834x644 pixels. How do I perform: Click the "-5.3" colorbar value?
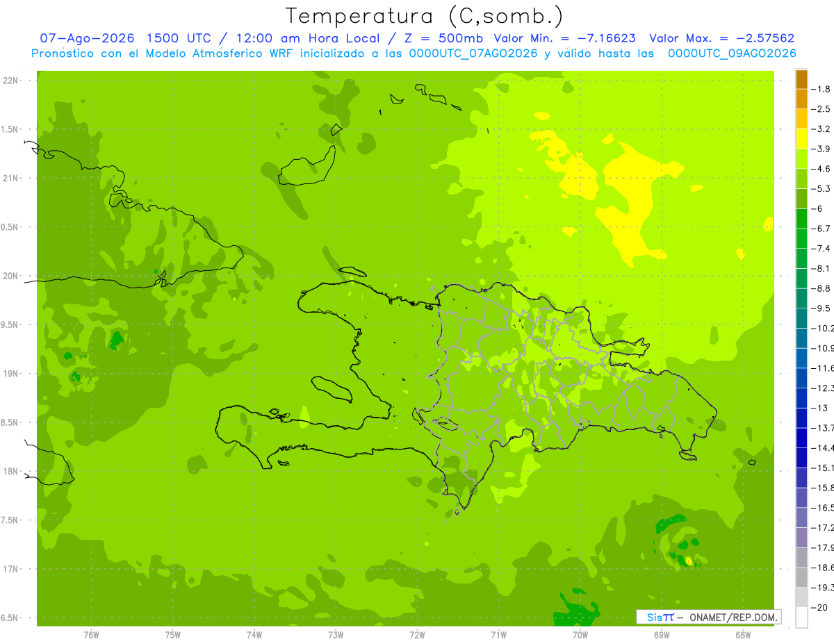tap(822, 188)
